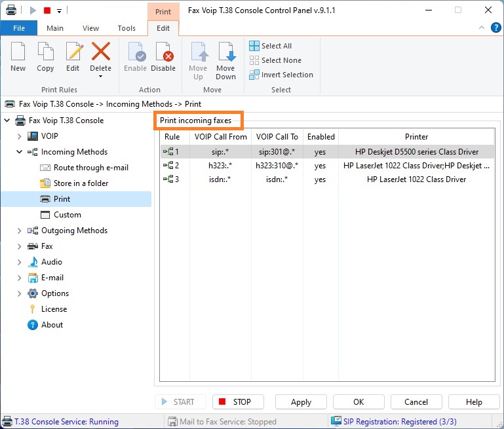Click T.38 Console Service: Running status
The image size is (504, 429).
(x=66, y=422)
